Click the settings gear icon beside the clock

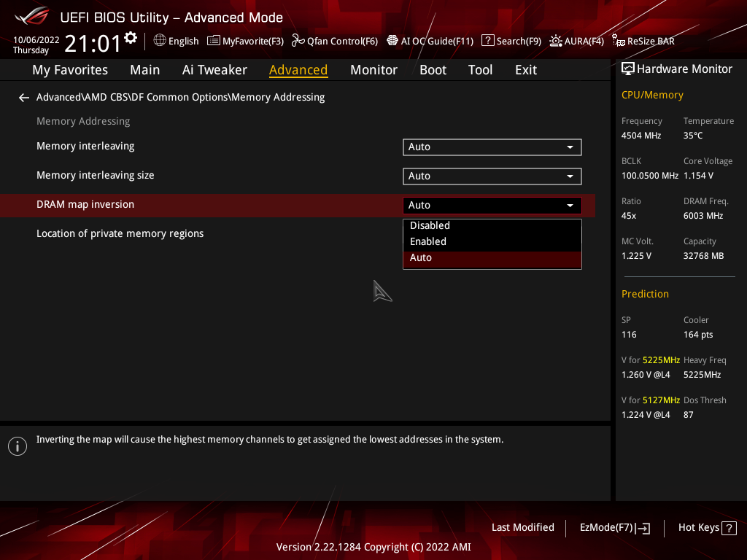tap(131, 38)
